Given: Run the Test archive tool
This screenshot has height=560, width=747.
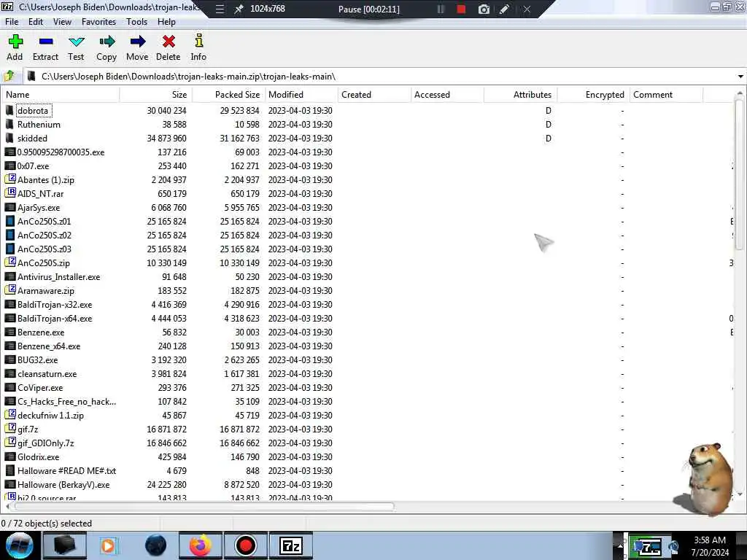Looking at the screenshot, I should coord(76,47).
